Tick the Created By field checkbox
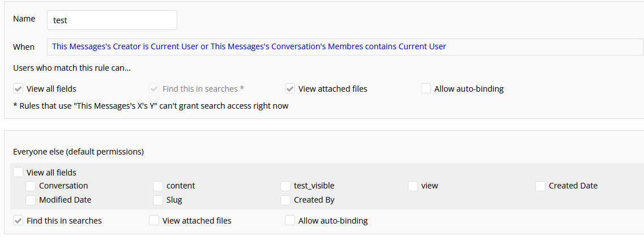 click(x=285, y=200)
